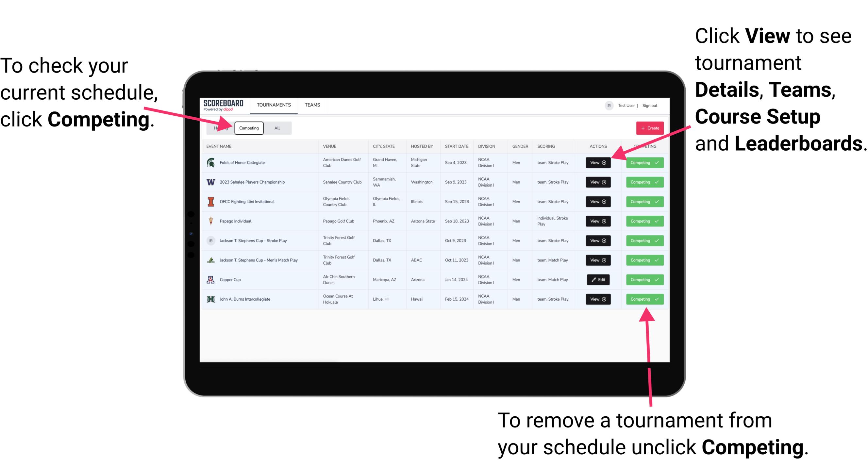Click the Scoreboard powered by clippd logo

click(223, 105)
